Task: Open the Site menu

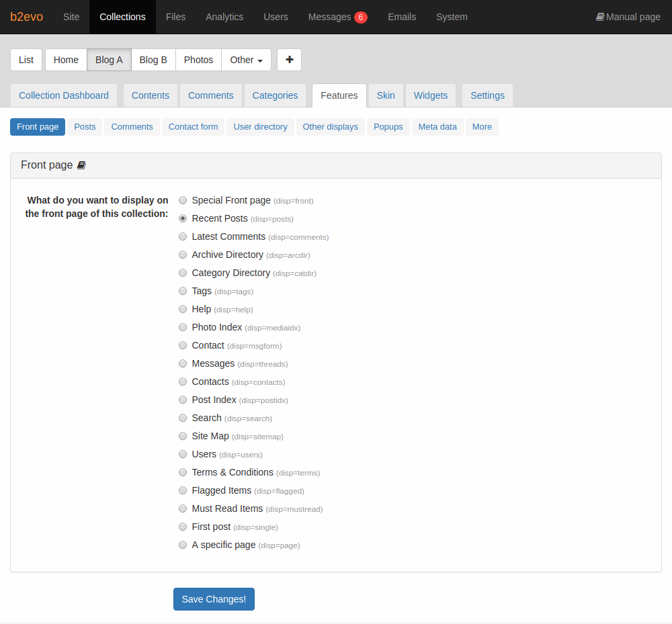Action: coord(71,17)
